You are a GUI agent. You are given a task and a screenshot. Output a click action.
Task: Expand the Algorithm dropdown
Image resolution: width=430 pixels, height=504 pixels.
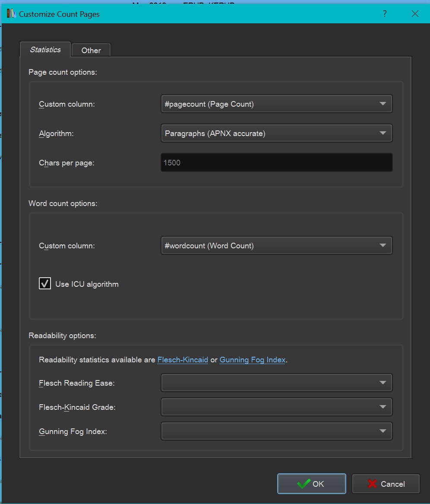click(x=276, y=133)
